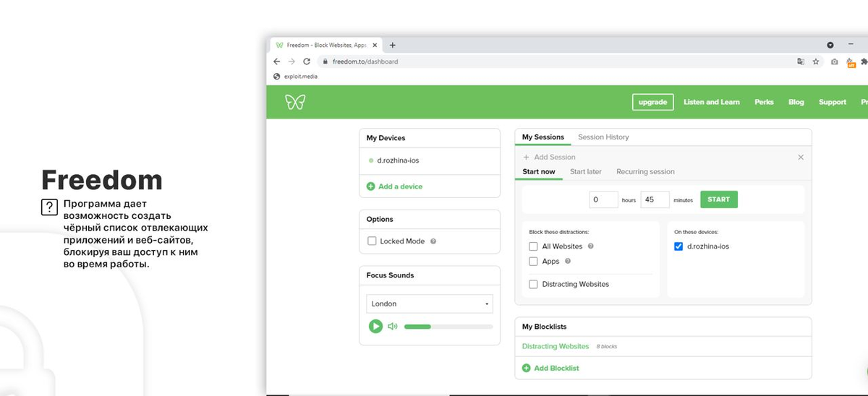The width and height of the screenshot is (868, 396).
Task: Play the focus sound
Action: pos(375,326)
